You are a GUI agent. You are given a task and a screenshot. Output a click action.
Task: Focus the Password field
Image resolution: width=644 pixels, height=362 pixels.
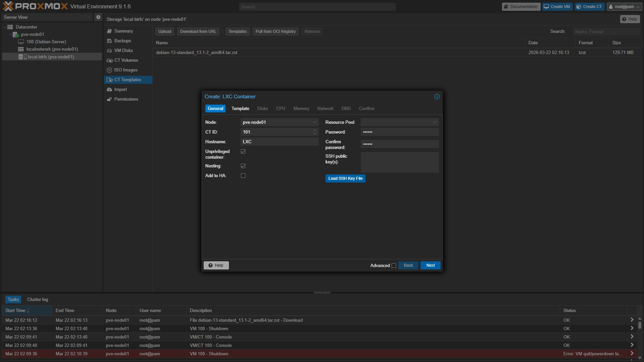coord(400,132)
